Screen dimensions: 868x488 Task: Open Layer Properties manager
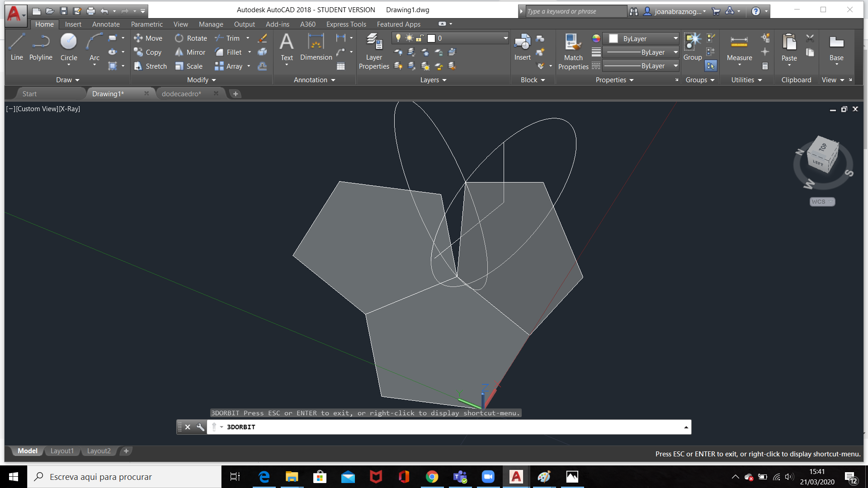[374, 52]
